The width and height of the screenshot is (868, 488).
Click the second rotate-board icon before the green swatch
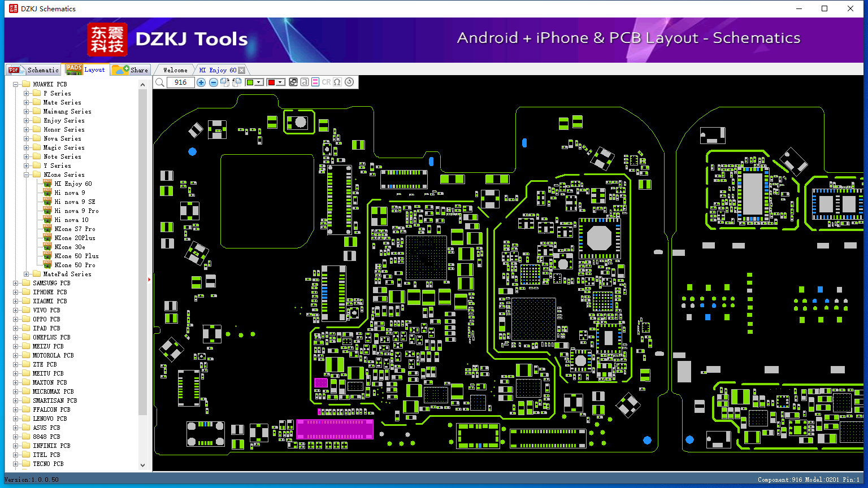click(237, 82)
